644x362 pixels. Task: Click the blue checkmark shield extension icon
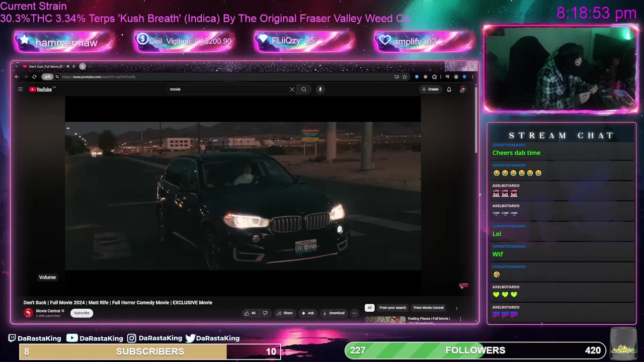pyautogui.click(x=464, y=77)
